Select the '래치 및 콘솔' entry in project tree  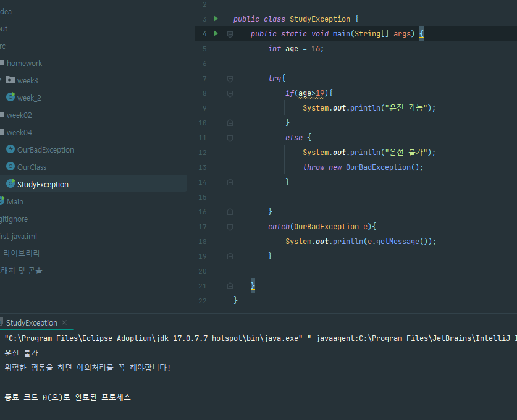22,271
